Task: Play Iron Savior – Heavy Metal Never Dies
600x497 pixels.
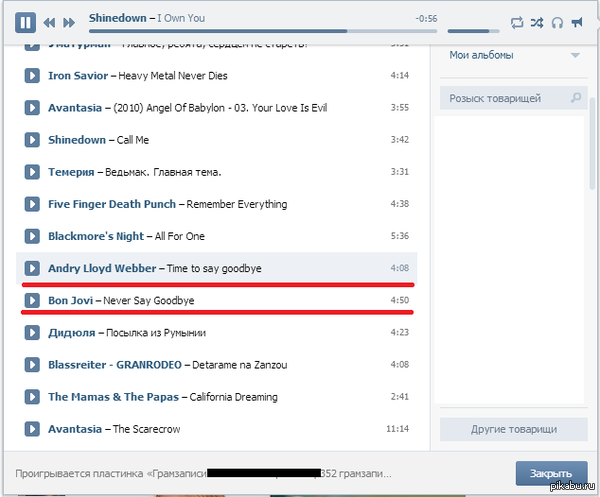Action: point(32,75)
